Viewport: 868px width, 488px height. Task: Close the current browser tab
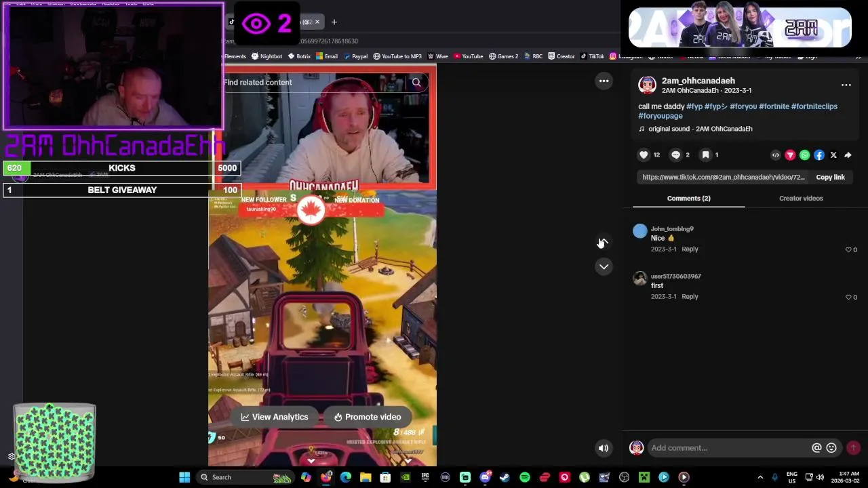point(317,22)
